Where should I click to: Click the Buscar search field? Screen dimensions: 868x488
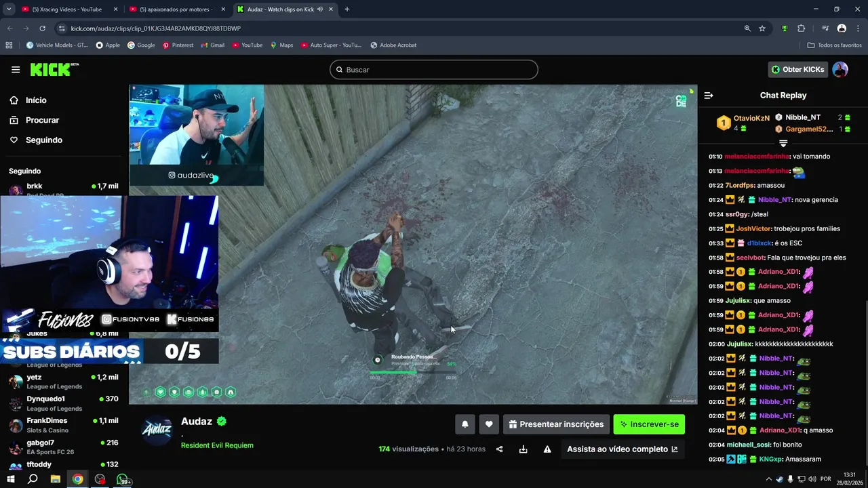(x=434, y=70)
